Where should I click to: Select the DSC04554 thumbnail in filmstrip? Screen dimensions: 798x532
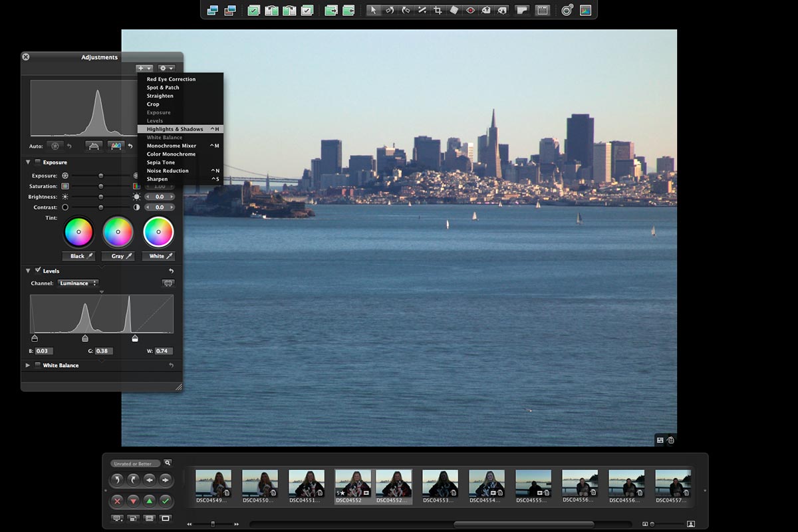(x=486, y=483)
